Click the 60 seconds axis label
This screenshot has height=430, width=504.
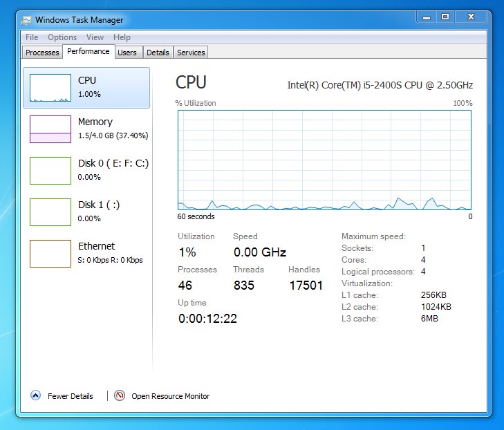(196, 216)
